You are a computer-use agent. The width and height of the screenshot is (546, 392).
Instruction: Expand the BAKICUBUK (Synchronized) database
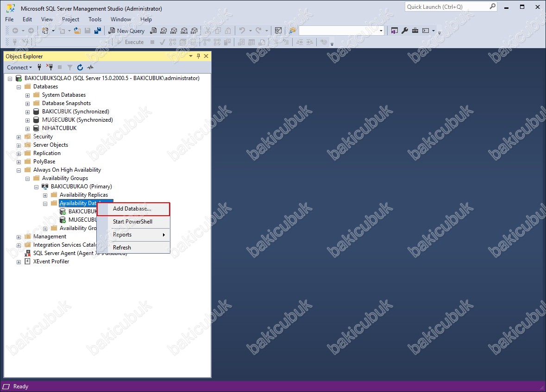pos(27,112)
